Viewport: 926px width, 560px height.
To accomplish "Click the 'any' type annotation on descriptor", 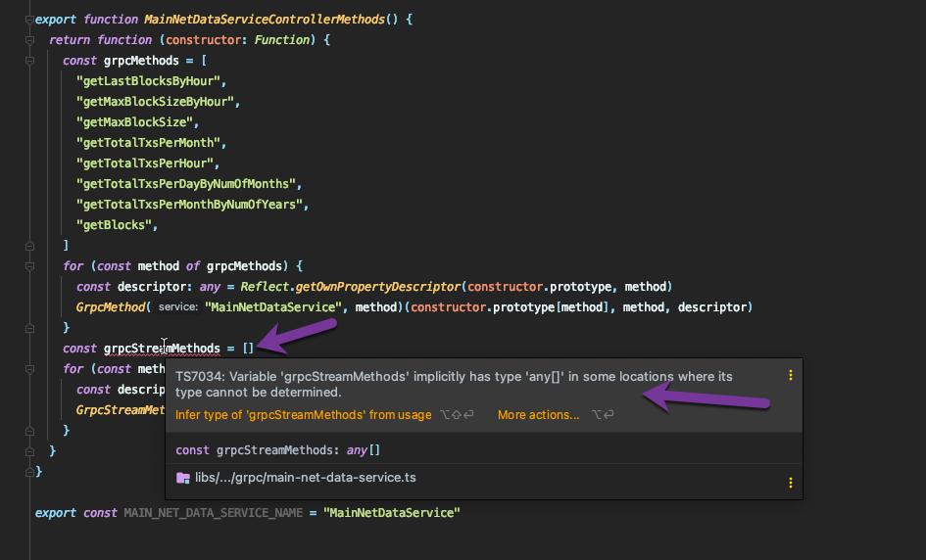I will click(x=210, y=287).
